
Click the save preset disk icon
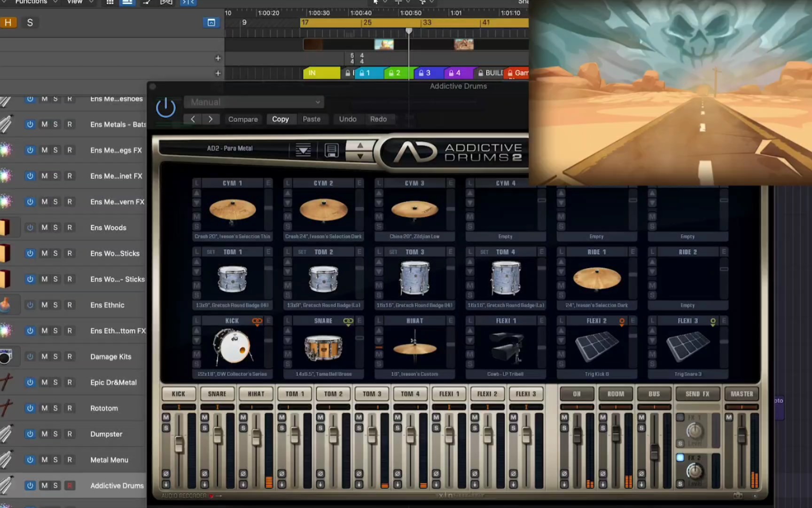[x=331, y=150]
